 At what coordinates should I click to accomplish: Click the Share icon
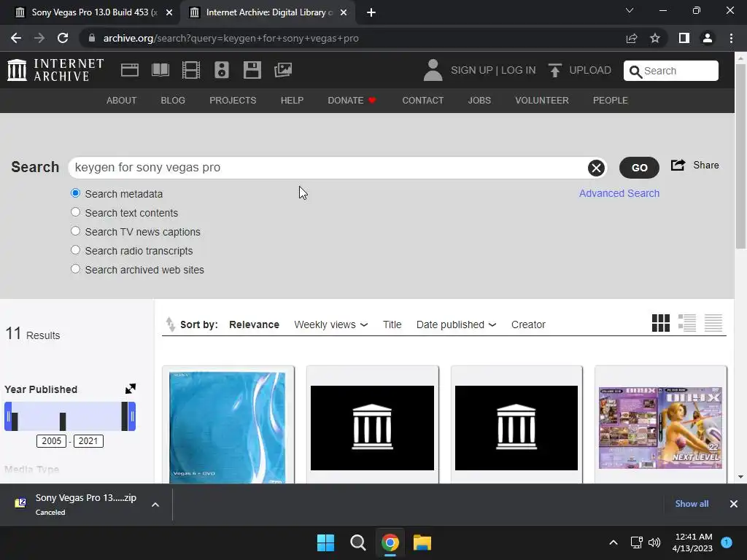pyautogui.click(x=678, y=166)
